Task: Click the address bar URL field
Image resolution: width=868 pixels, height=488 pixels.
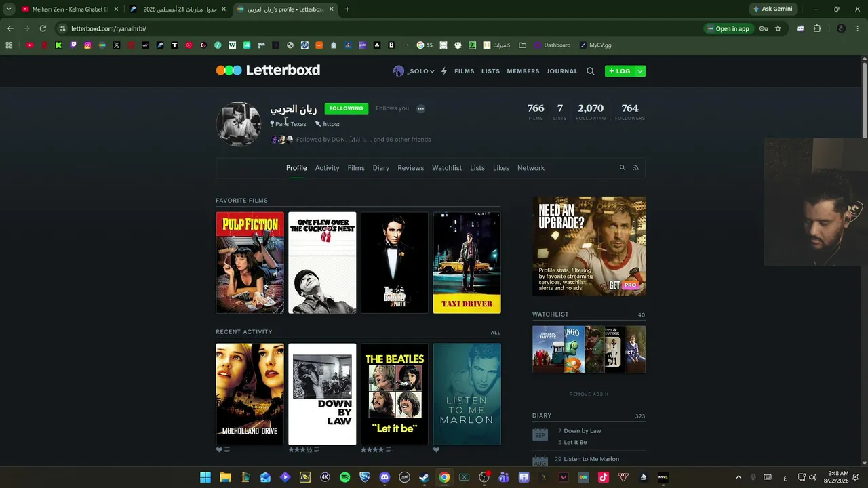Action: (x=380, y=28)
